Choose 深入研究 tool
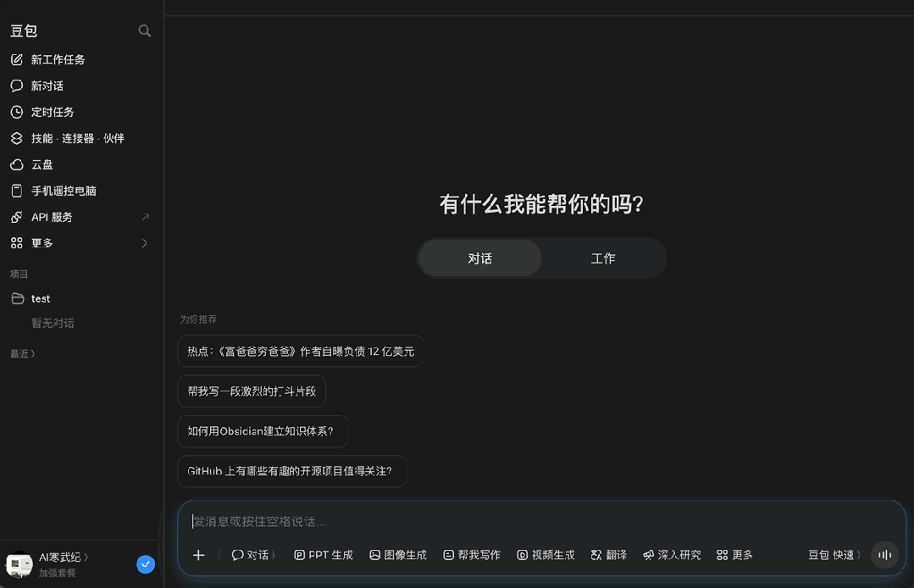This screenshot has height=588, width=914. tap(672, 555)
